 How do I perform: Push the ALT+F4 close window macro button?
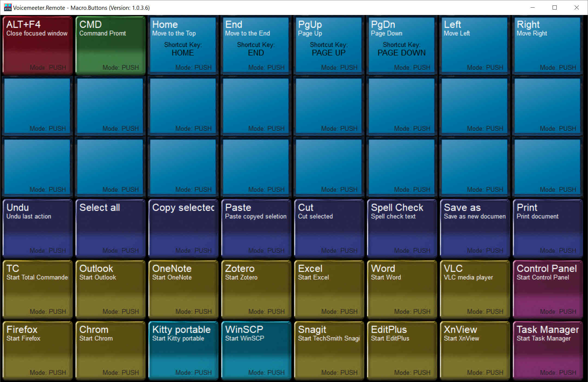(x=37, y=45)
